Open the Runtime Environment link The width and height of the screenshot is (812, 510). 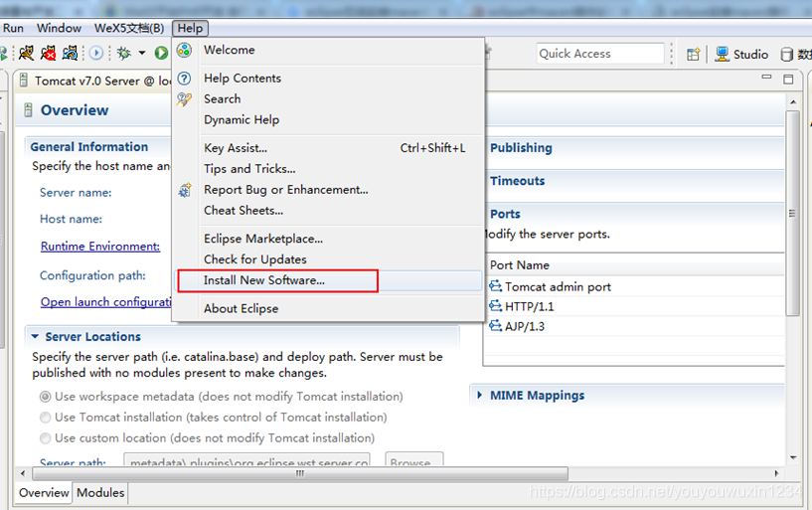pyautogui.click(x=100, y=246)
